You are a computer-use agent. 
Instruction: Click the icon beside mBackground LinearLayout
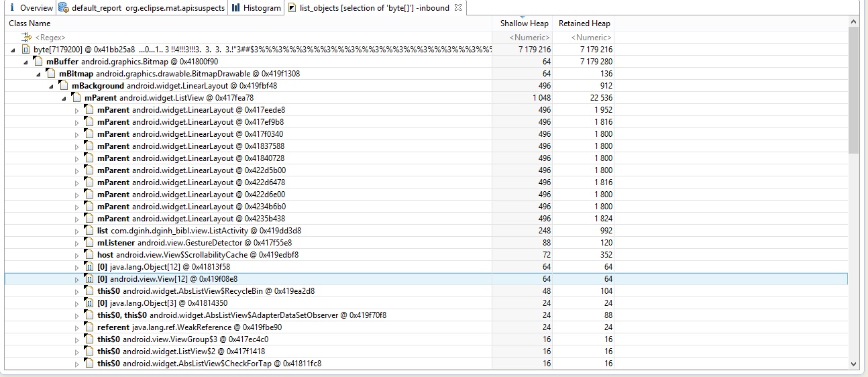click(x=64, y=86)
